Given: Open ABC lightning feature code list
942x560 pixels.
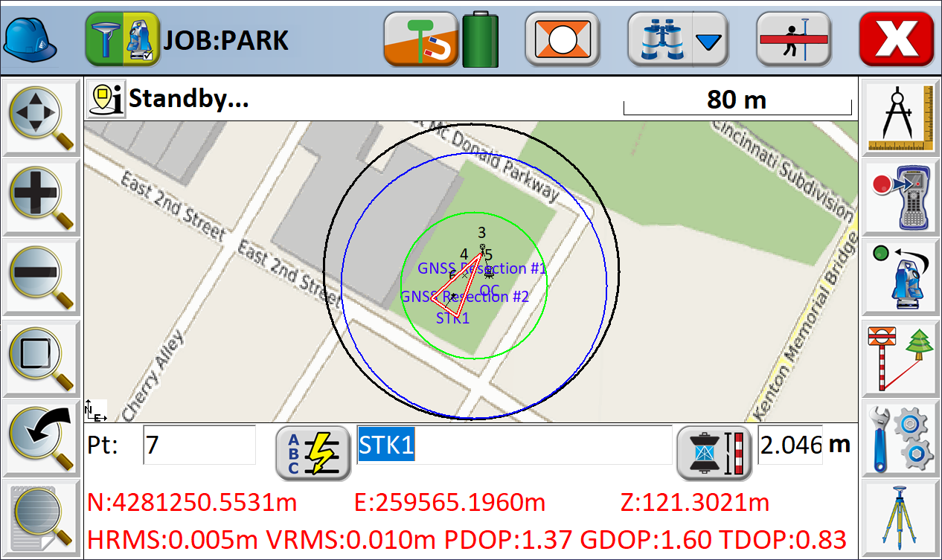Looking at the screenshot, I should [313, 452].
